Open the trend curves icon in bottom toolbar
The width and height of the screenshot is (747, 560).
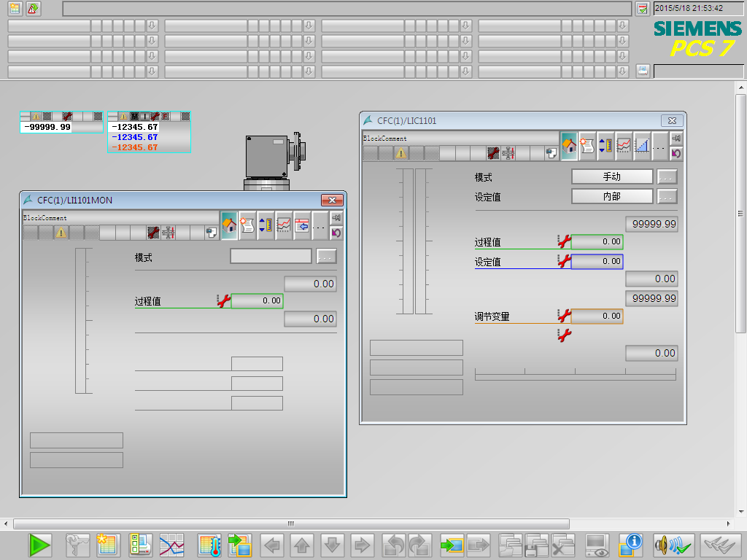[171, 545]
